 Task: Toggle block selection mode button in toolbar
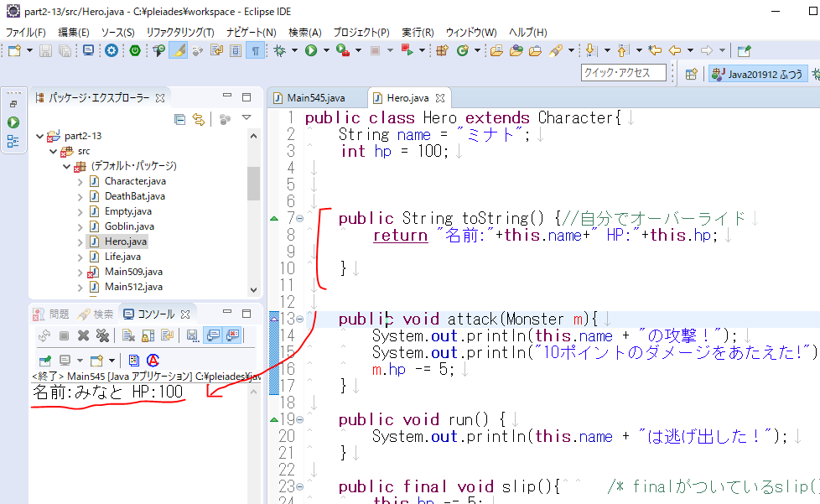(x=236, y=50)
